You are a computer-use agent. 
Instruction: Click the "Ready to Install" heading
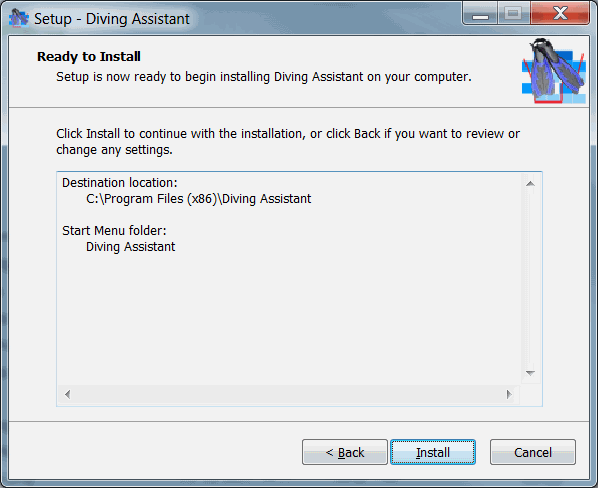(89, 56)
